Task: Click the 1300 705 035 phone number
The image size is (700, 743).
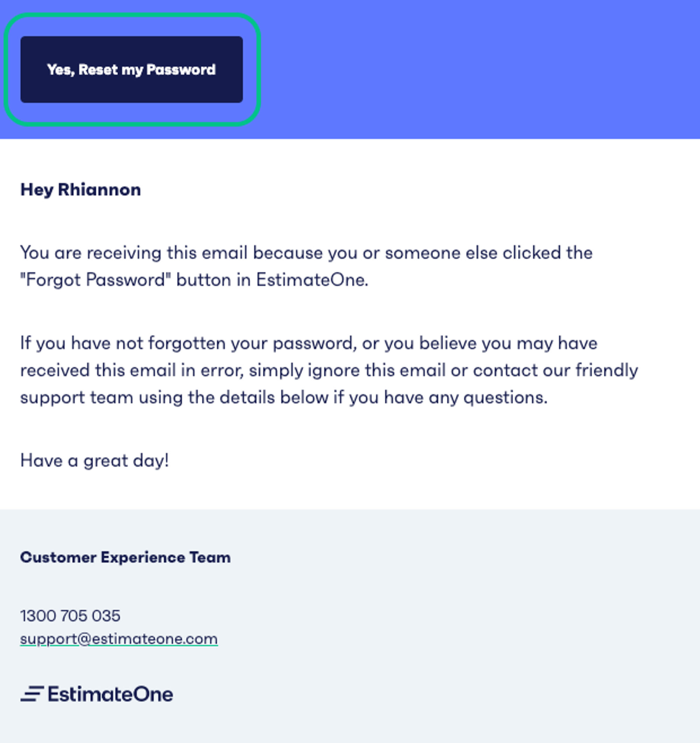Action: tap(70, 616)
